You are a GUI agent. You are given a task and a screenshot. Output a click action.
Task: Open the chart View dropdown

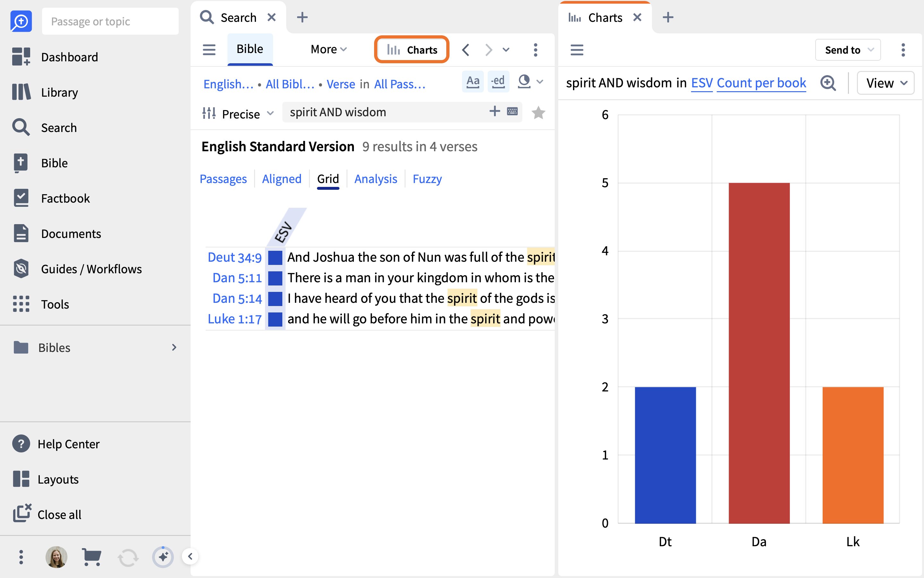coord(886,83)
